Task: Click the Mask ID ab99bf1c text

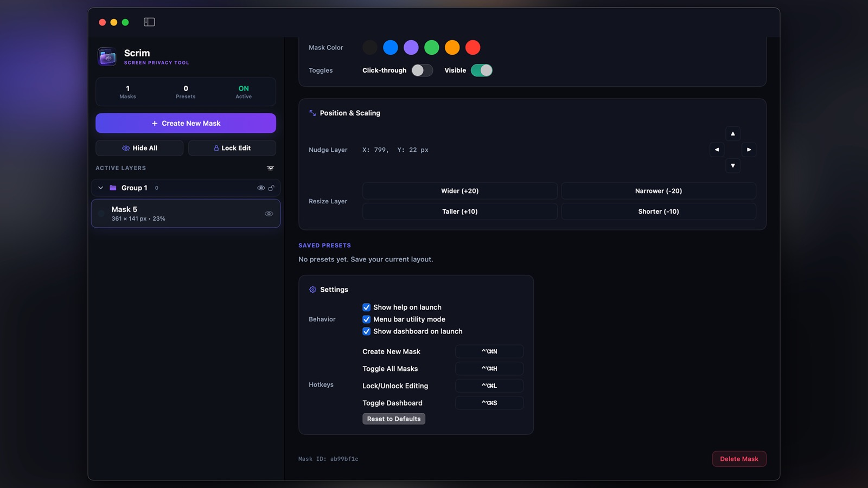Action: [x=328, y=459]
